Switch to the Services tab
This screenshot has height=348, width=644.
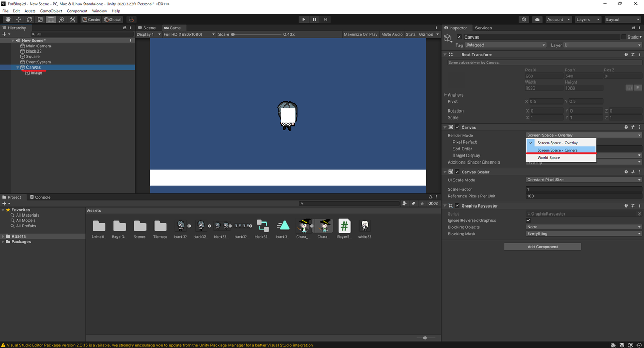(x=483, y=28)
